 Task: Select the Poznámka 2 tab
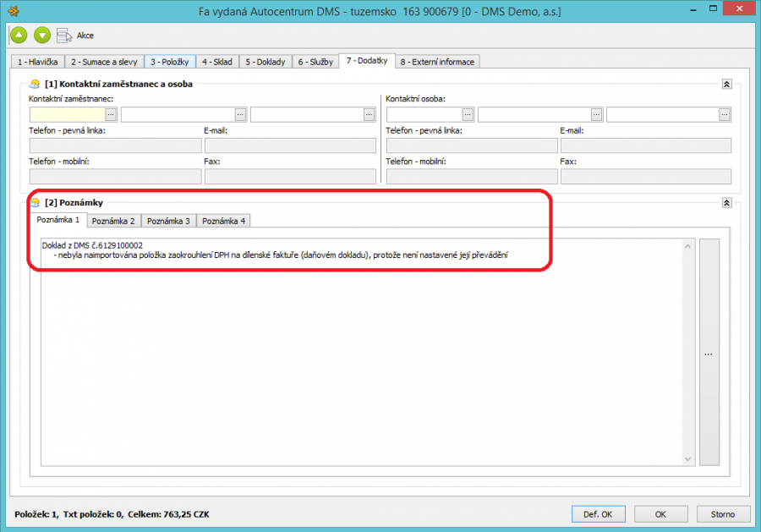113,221
